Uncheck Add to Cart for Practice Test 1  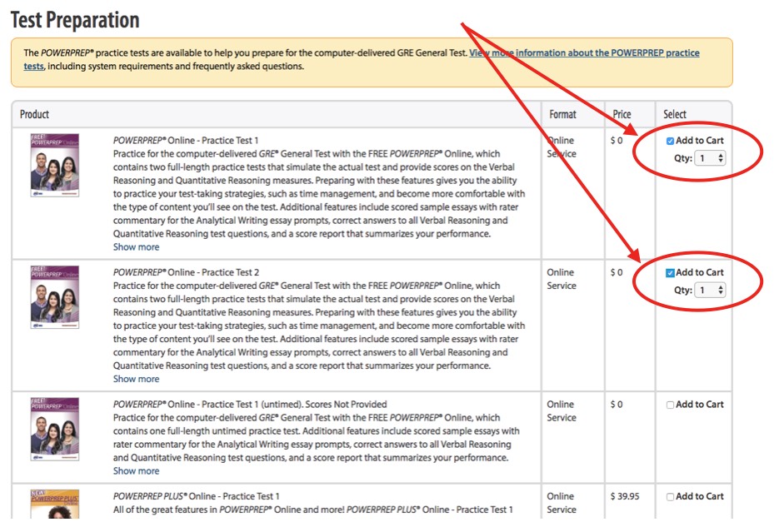[671, 142]
